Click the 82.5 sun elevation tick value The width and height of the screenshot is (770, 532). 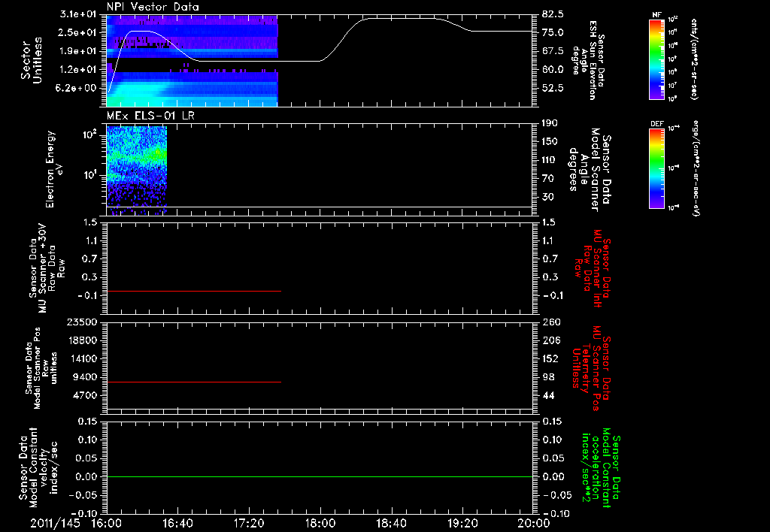coord(553,14)
